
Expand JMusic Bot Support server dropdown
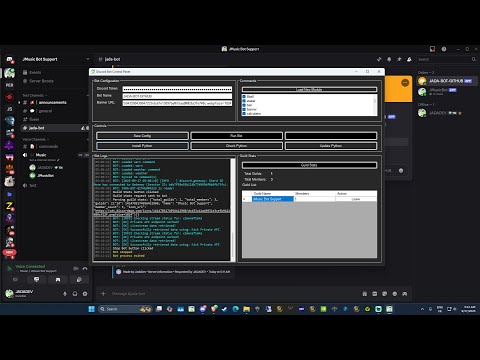coord(88,59)
